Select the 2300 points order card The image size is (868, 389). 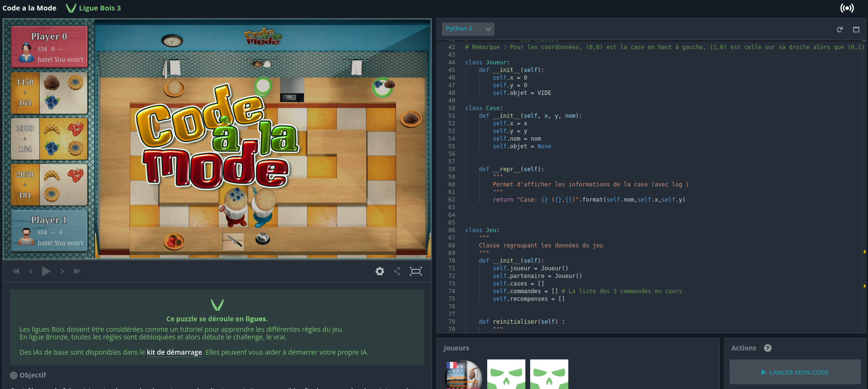click(x=49, y=139)
